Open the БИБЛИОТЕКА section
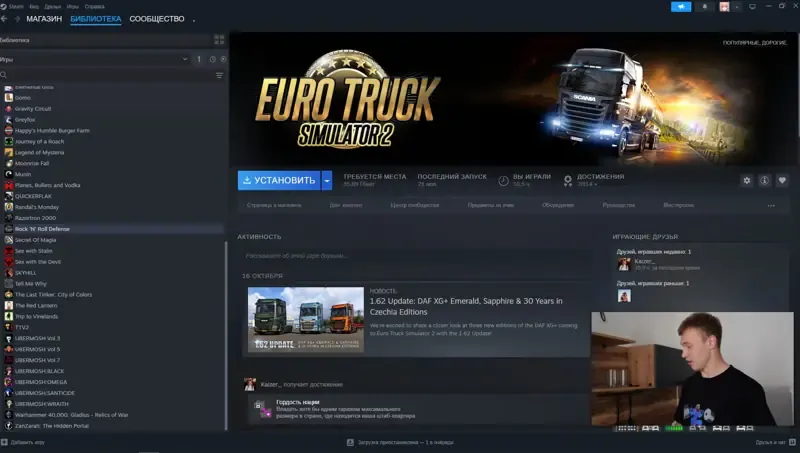 tap(96, 19)
